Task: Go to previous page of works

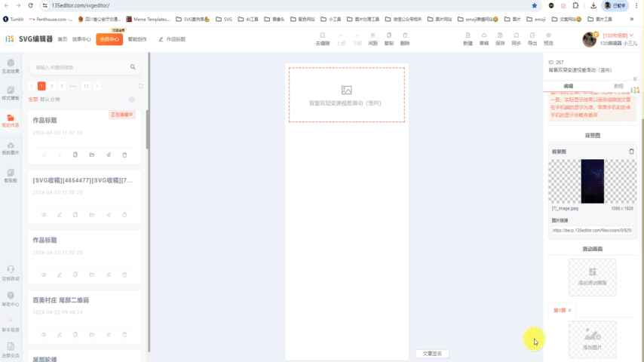Action: 32,86
